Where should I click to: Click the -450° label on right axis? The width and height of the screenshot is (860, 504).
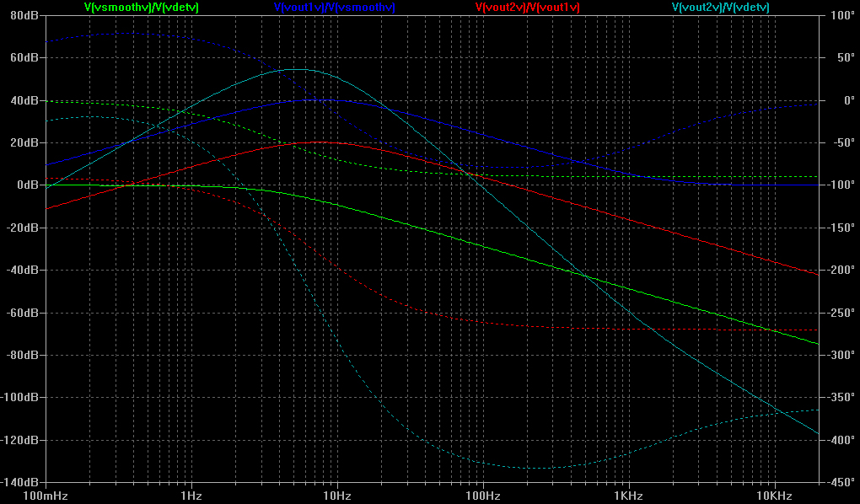[840, 482]
